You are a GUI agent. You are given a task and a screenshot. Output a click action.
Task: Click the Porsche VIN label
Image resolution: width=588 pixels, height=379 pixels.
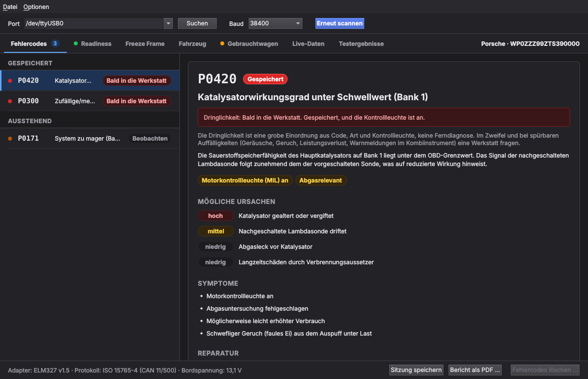coord(530,43)
